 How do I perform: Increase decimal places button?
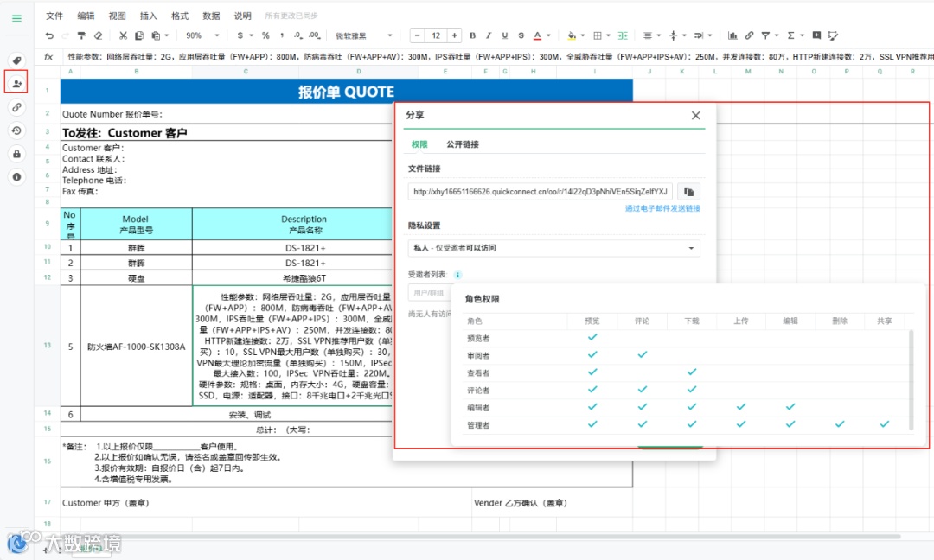(315, 35)
